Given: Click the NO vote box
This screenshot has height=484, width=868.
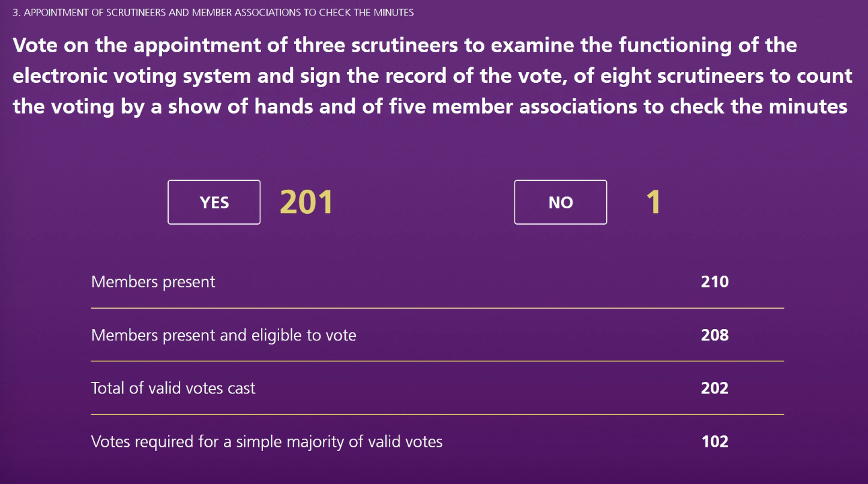Looking at the screenshot, I should pos(561,202).
